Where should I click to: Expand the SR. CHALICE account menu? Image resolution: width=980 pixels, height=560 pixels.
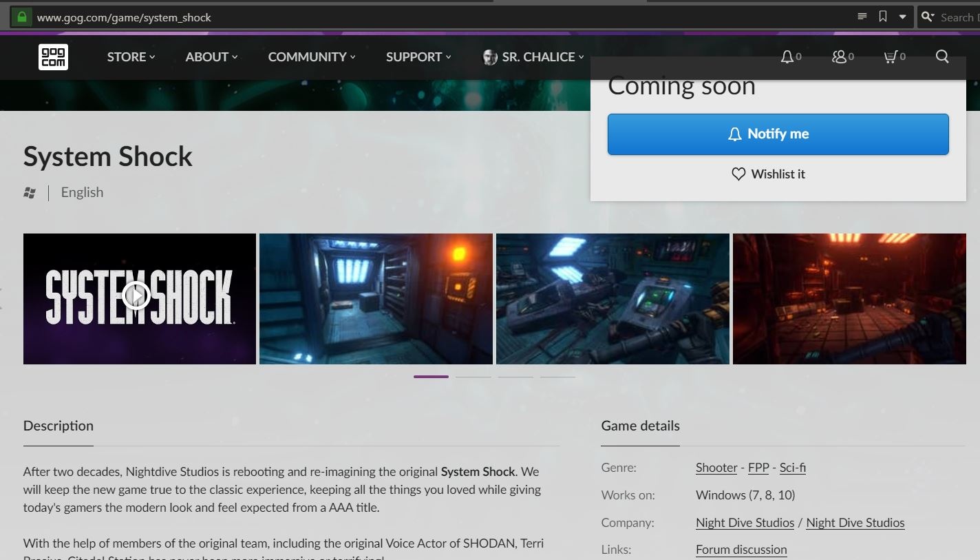[x=534, y=57]
